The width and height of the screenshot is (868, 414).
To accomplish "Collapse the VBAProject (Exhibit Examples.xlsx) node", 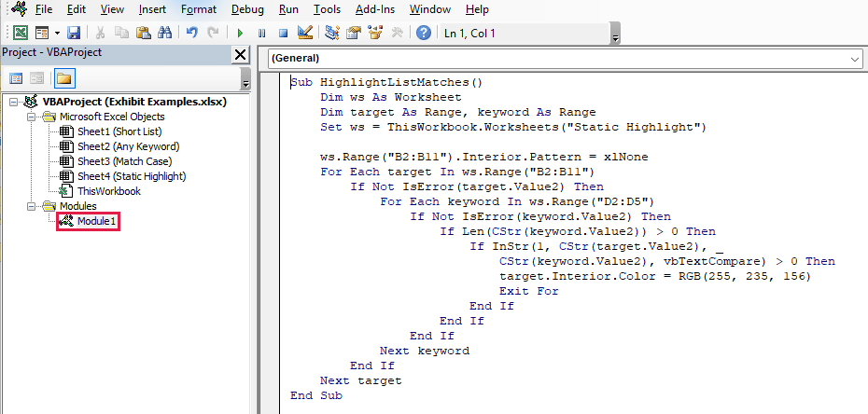I will pos(13,102).
